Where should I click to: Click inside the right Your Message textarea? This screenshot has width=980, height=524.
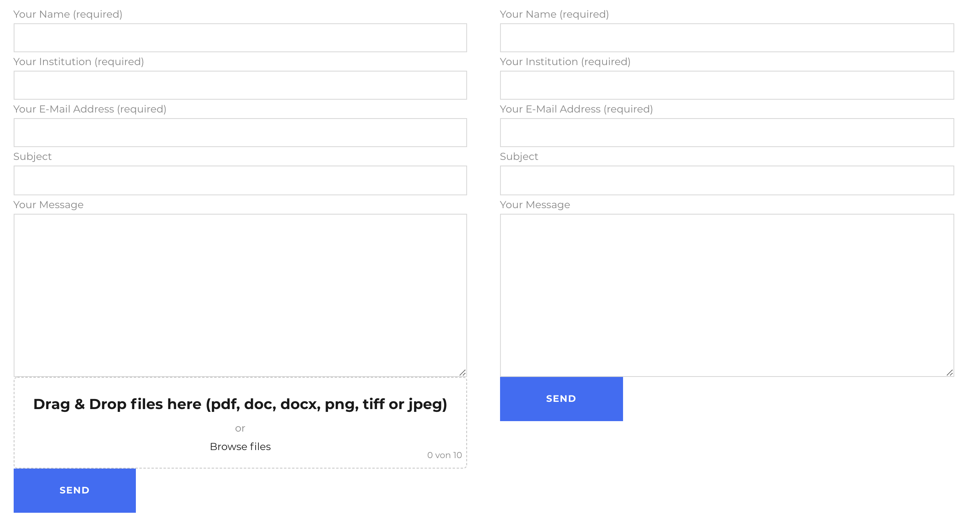pos(727,295)
